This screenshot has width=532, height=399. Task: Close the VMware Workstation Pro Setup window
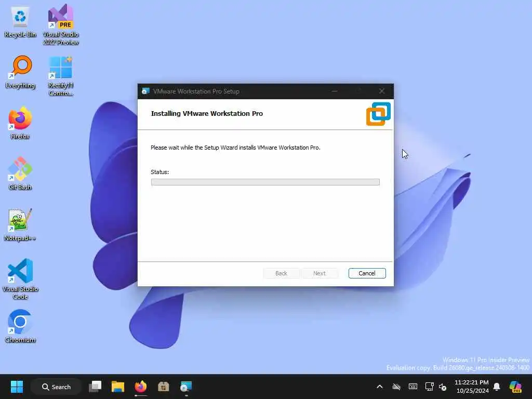[x=382, y=91]
